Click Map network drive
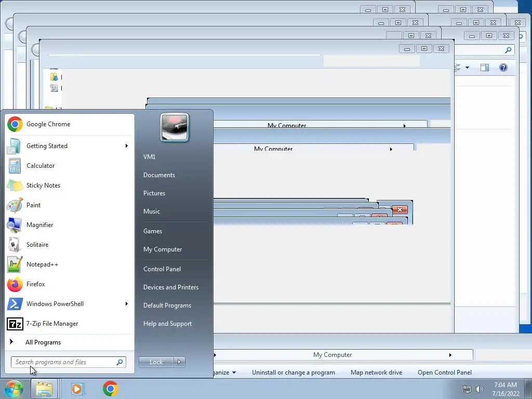This screenshot has width=532, height=399. pos(376,373)
